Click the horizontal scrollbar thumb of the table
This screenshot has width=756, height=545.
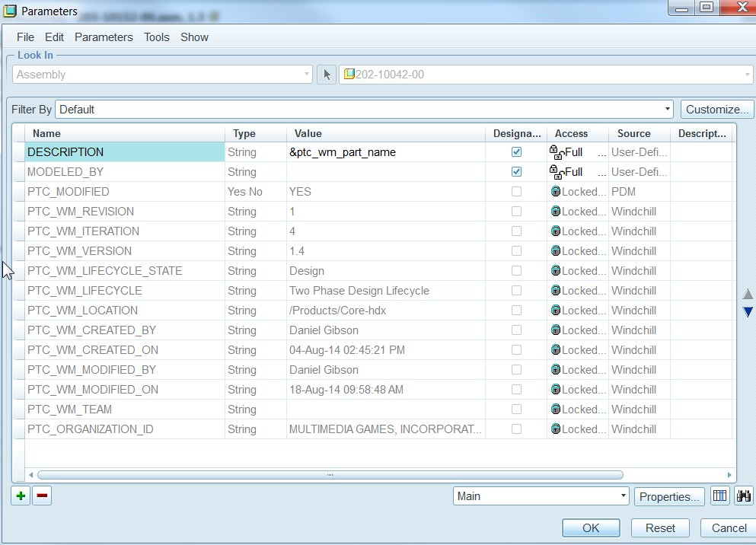tap(330, 475)
